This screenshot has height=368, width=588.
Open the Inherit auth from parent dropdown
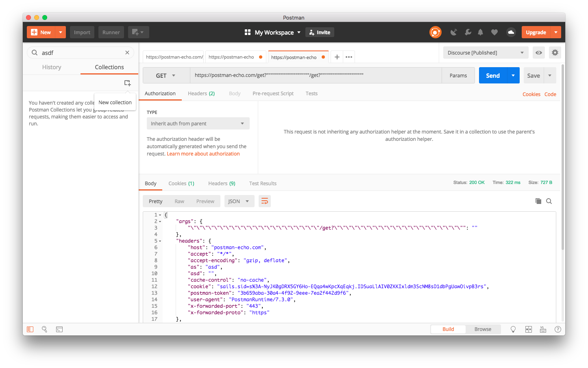[x=198, y=123]
